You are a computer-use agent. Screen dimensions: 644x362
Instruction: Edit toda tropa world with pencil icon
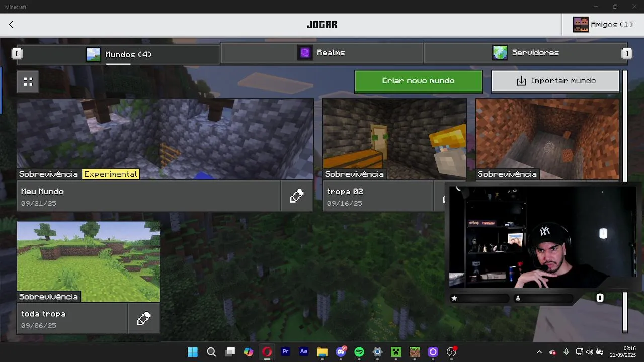(144, 318)
